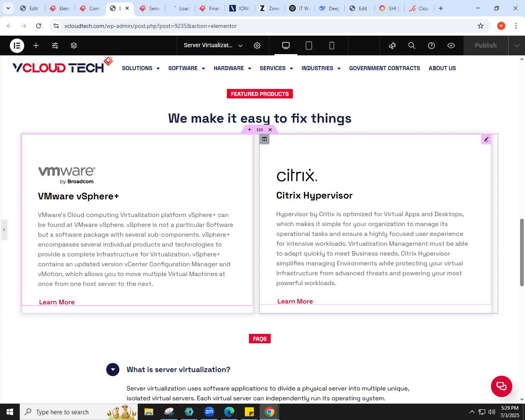Expand Elementor panel side arrow

point(4,229)
